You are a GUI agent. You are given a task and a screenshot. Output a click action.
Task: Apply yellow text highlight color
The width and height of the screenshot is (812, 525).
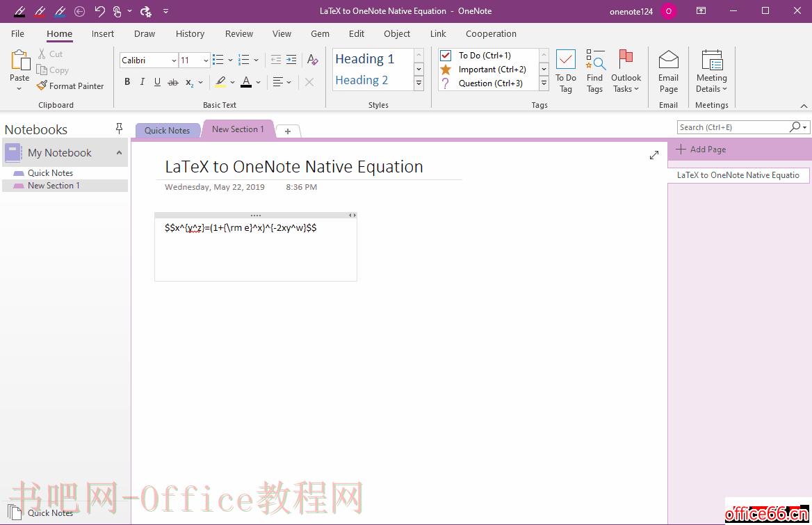pos(220,82)
